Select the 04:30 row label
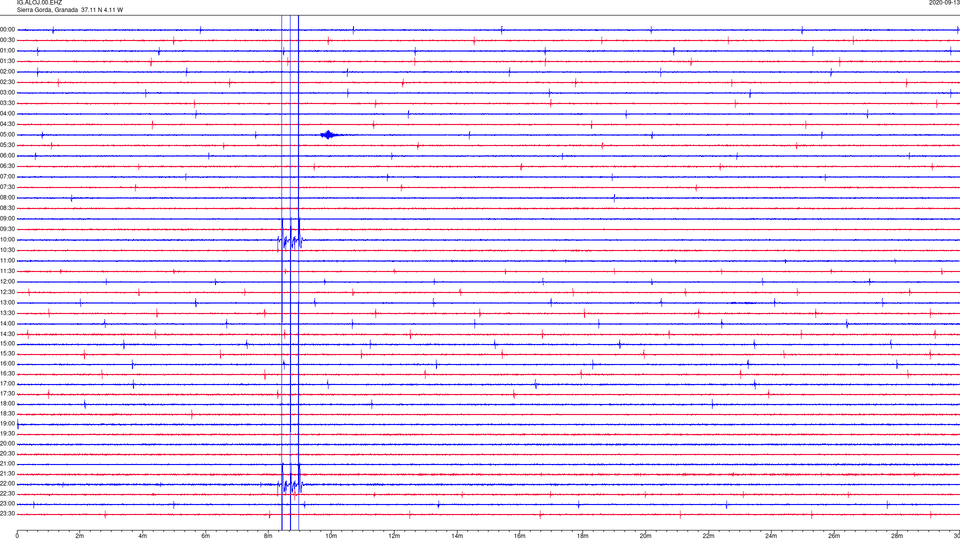This screenshot has height=540, width=960. 8,124
